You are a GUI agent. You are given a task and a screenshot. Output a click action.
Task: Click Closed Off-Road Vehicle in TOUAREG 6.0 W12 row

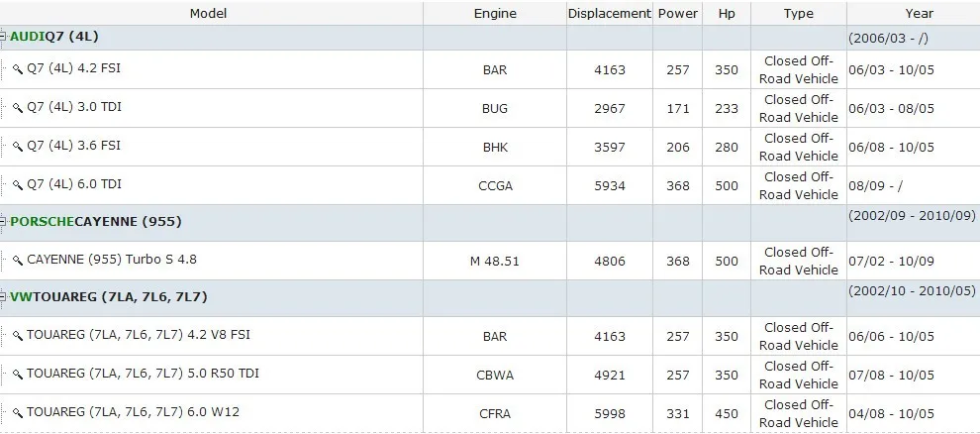click(798, 413)
